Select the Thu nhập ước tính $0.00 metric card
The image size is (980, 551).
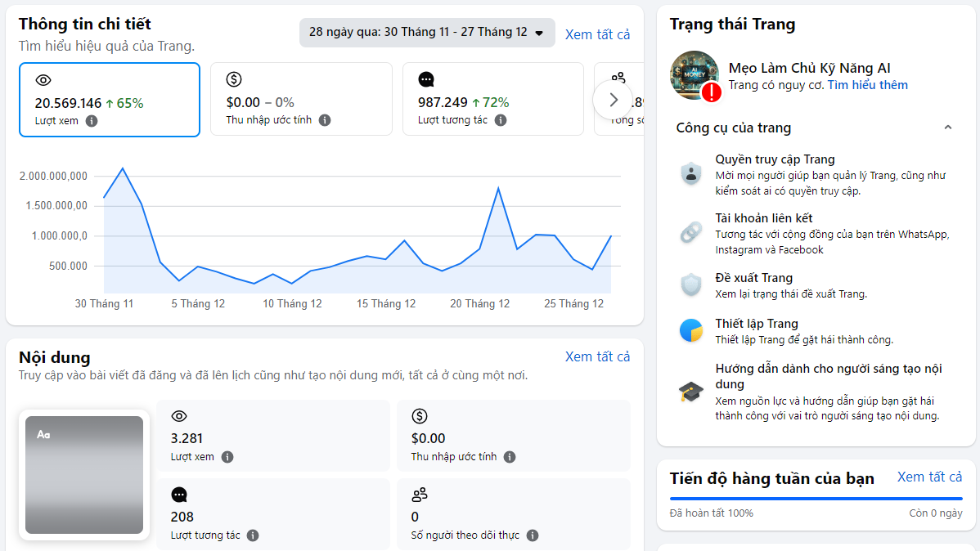301,99
